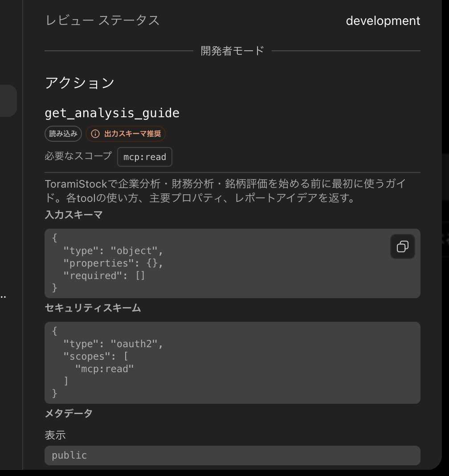
Task: Click the info icon in 出力スキーマ推奨 badge
Action: click(x=95, y=134)
